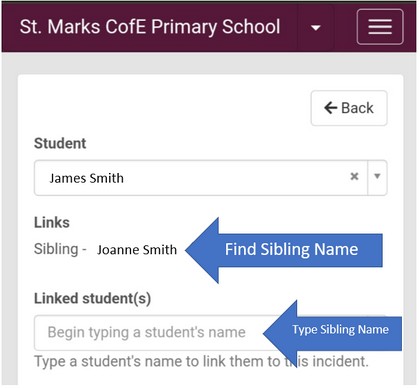
Task: Clear James Smith with the x icon
Action: [354, 176]
